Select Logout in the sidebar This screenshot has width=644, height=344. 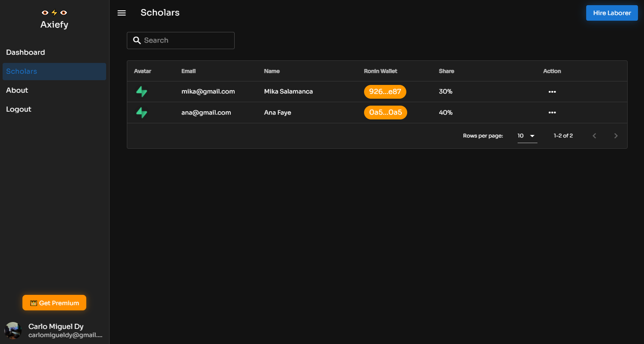point(19,109)
